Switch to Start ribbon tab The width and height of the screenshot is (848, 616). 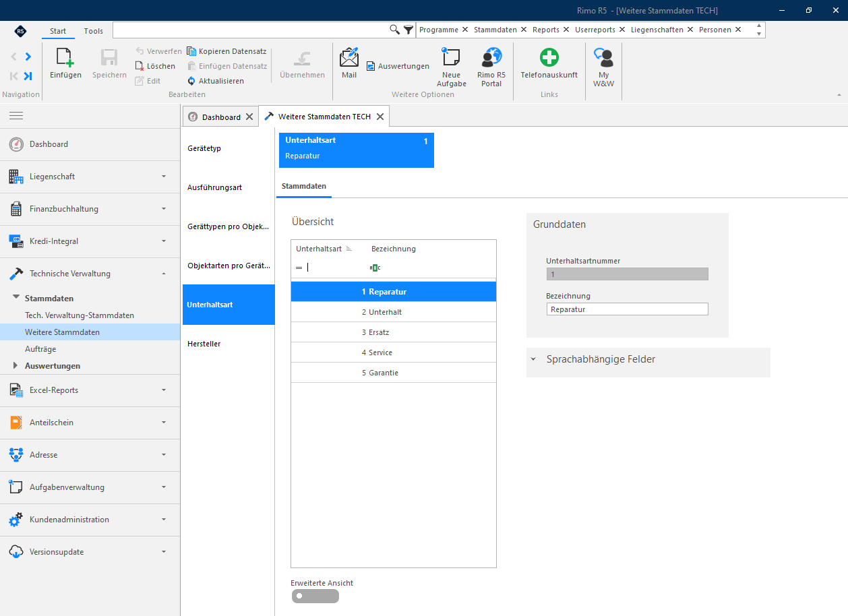coord(58,31)
